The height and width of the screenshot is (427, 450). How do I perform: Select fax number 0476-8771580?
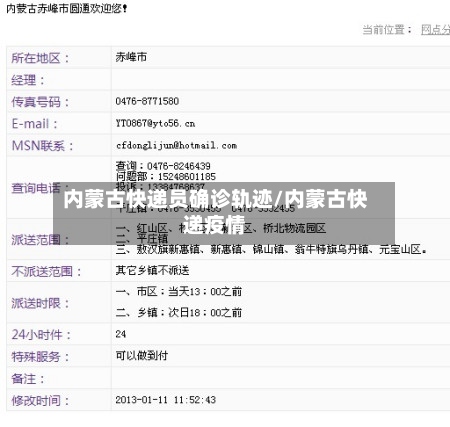click(x=147, y=101)
